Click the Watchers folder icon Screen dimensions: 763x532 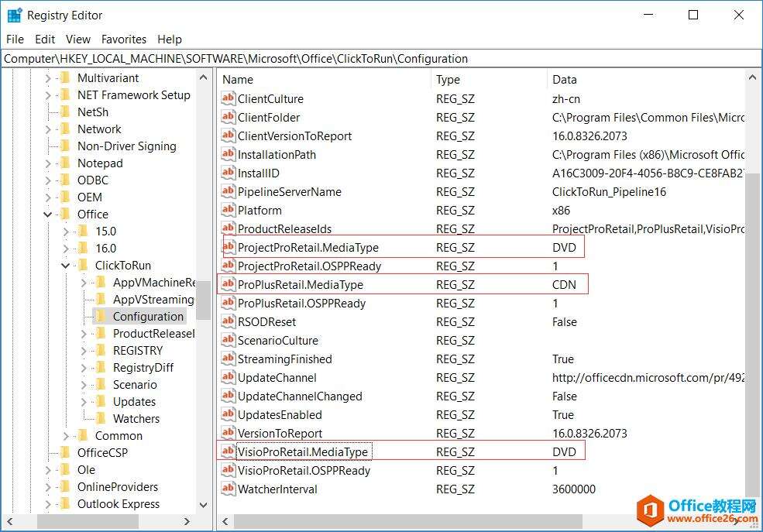click(x=101, y=418)
